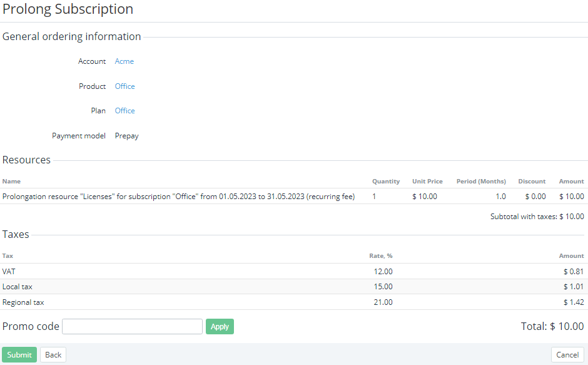
Task: Click the Period (Months) column header
Action: tap(480, 182)
